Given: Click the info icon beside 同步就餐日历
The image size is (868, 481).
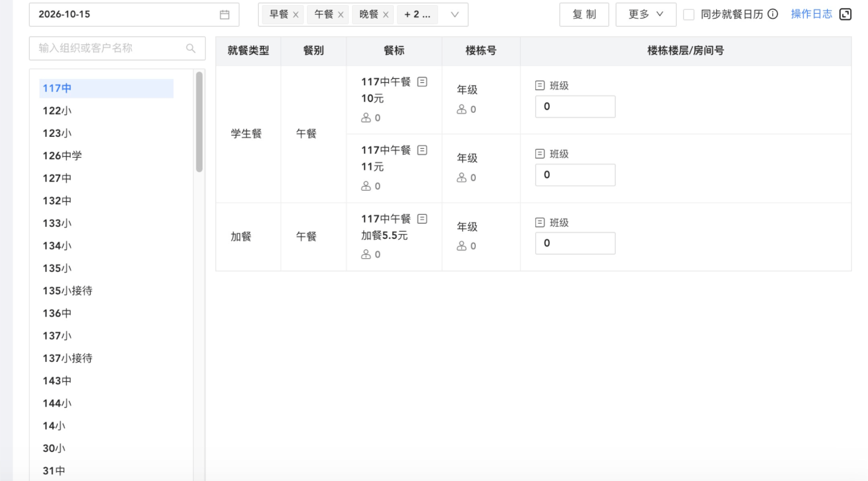Looking at the screenshot, I should (x=773, y=14).
